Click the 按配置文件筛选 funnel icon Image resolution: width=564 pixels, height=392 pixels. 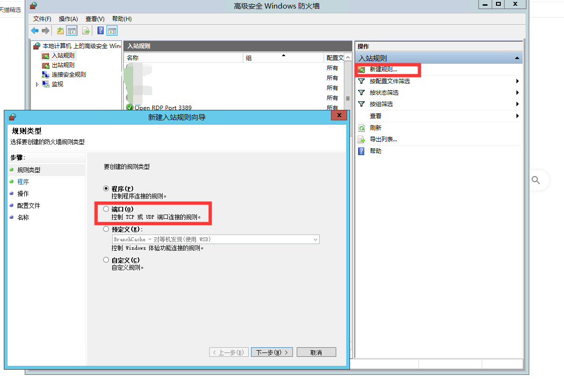point(361,81)
